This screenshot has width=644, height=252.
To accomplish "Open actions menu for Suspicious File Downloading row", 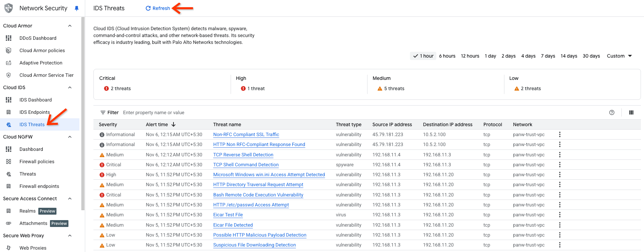I will [x=560, y=245].
